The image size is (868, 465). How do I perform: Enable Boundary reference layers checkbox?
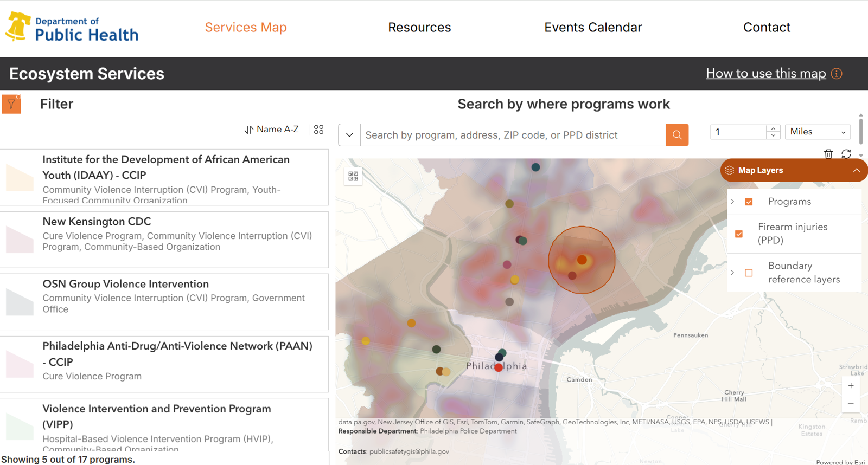tap(749, 273)
